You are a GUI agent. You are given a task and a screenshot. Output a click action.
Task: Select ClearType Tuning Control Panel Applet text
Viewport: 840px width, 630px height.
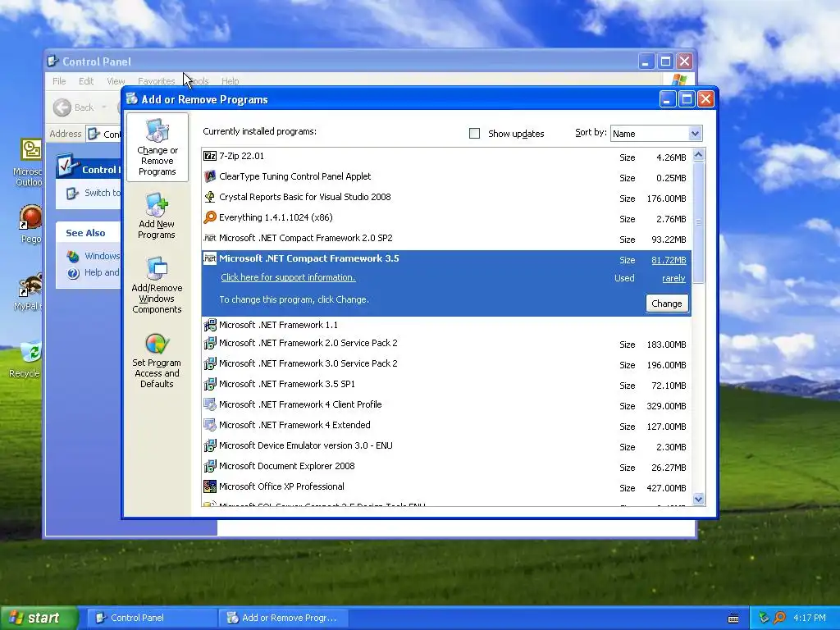pyautogui.click(x=294, y=176)
